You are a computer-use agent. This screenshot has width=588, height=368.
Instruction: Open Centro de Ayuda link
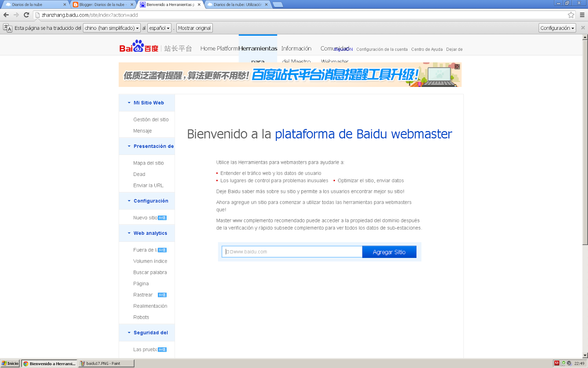(x=427, y=49)
